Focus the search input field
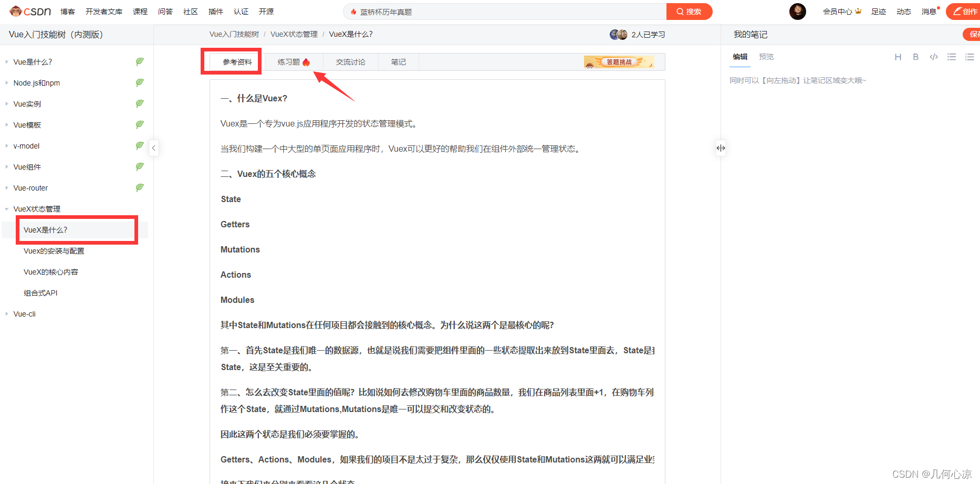The width and height of the screenshot is (980, 484). click(505, 12)
